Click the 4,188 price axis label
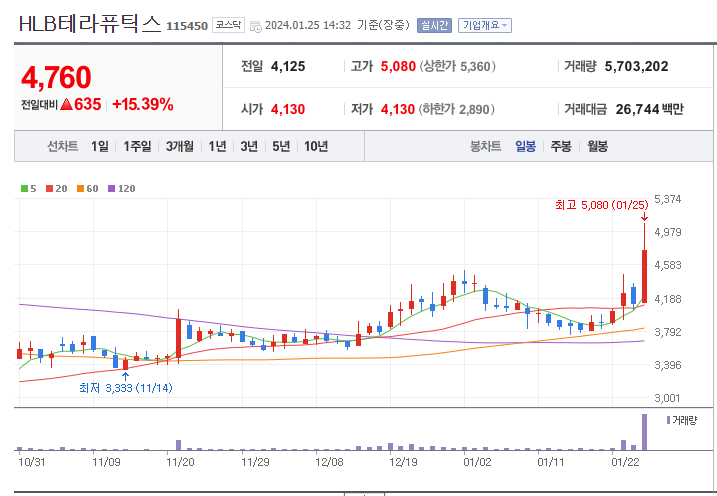Image resolution: width=717 pixels, height=496 pixels. (667, 299)
